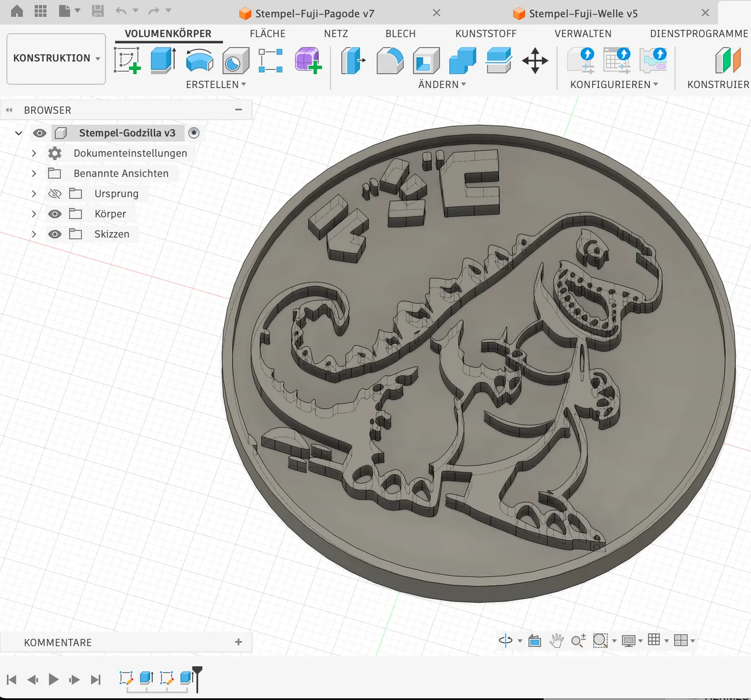Viewport: 751px width, 700px height.
Task: Jump to the end of the timeline
Action: [x=96, y=680]
